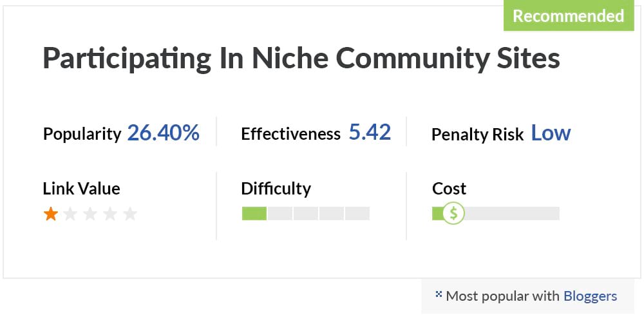Click the third Difficulty bar segment
This screenshot has width=644, height=322.
(x=305, y=214)
